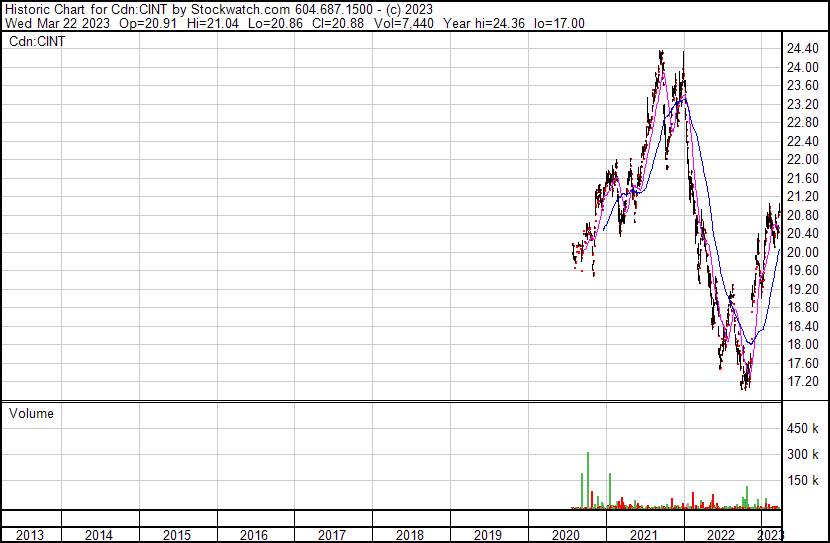830x543 pixels.
Task: Select the 17.20 price axis label
Action: [806, 382]
